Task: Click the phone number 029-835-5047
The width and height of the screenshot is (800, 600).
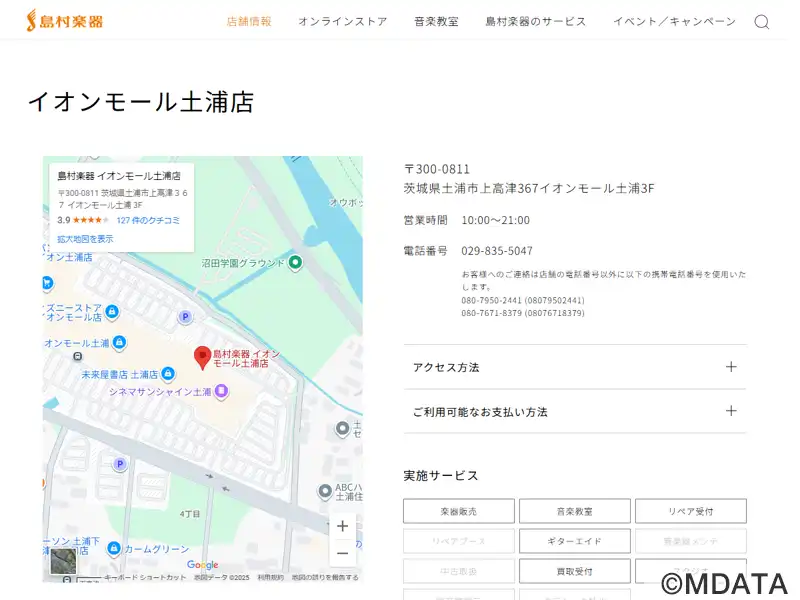Action: (497, 251)
